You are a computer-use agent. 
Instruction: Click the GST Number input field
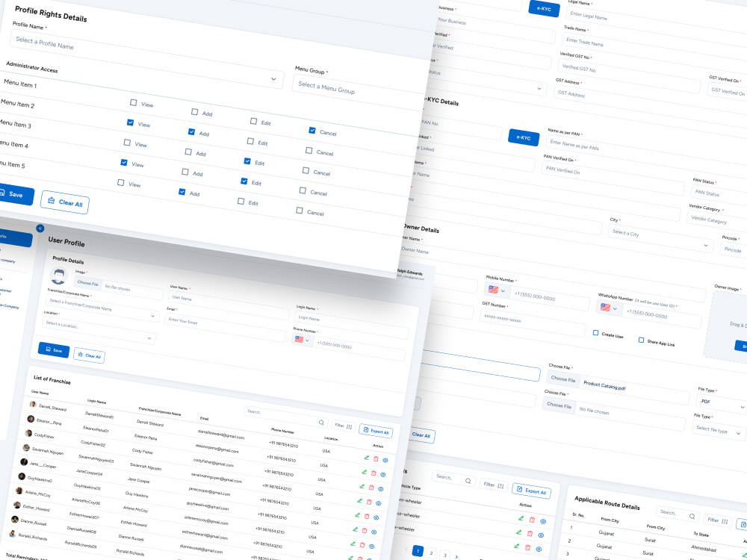tap(533, 323)
